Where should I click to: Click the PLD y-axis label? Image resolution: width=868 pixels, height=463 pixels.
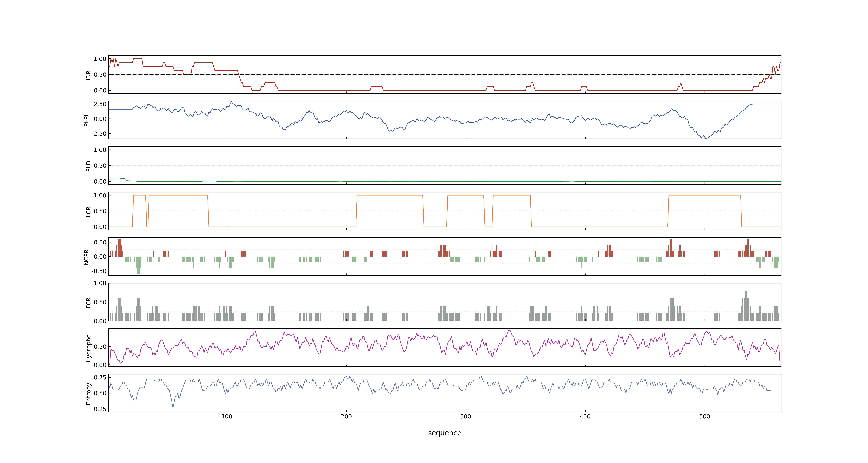(88, 166)
